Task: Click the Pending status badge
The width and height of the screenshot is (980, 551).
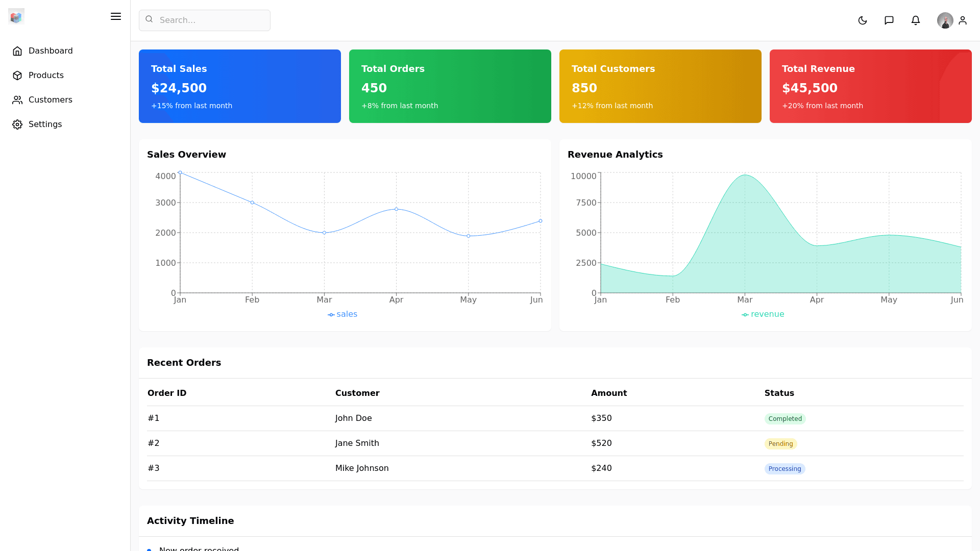Action: click(x=780, y=444)
